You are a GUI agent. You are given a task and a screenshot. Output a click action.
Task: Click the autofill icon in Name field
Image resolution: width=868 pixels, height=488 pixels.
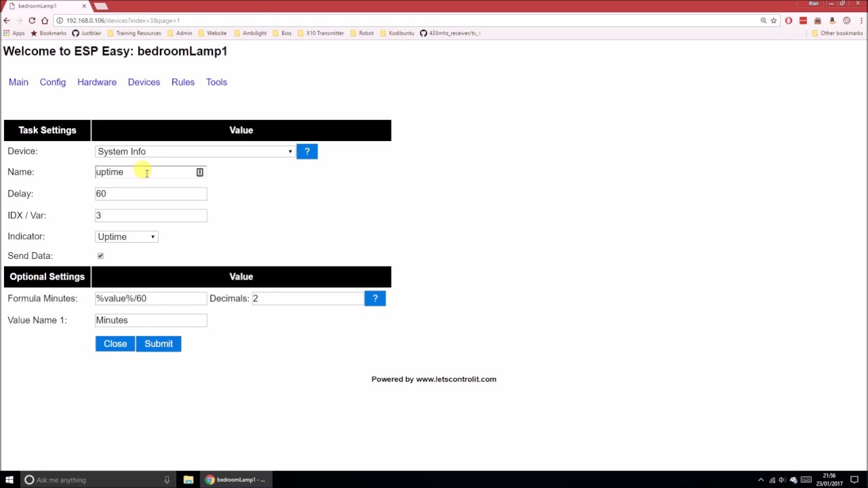click(199, 172)
